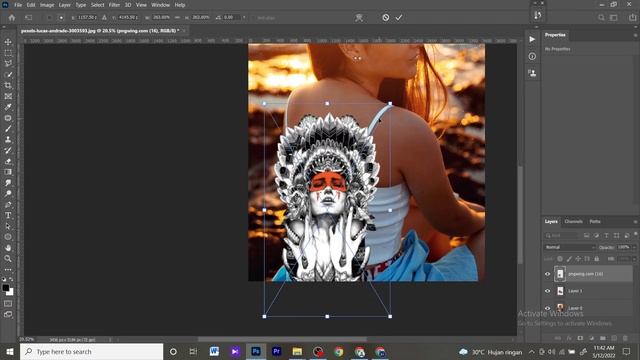Open Premiere Pro from the taskbar

click(277, 351)
